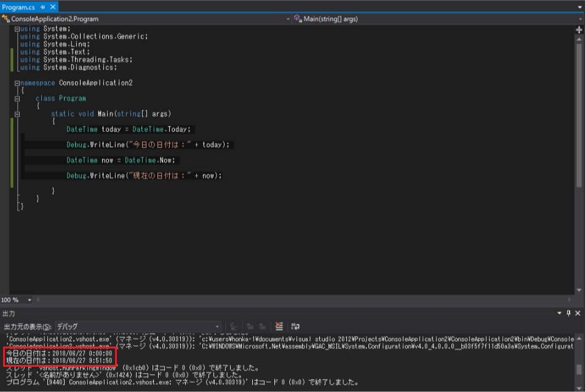Pin the Program.cs editor tab
The width and height of the screenshot is (585, 392).
point(42,6)
